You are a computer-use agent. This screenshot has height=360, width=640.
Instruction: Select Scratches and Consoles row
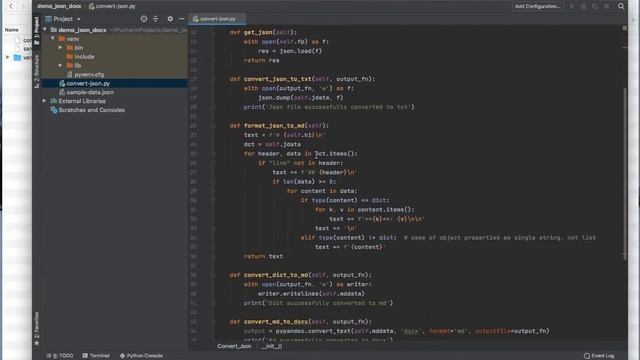(114, 110)
